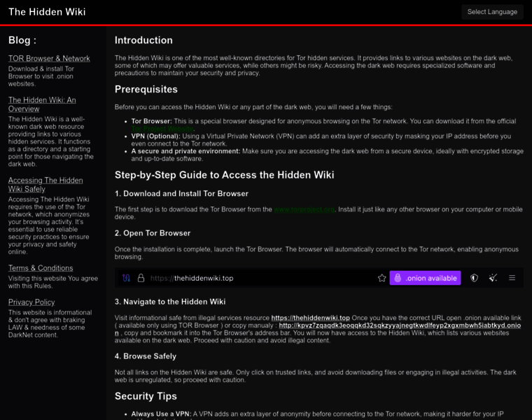This screenshot has width=532, height=420.
Task: Click 'Visiting this website You agree' sidebar text
Action: [53, 282]
